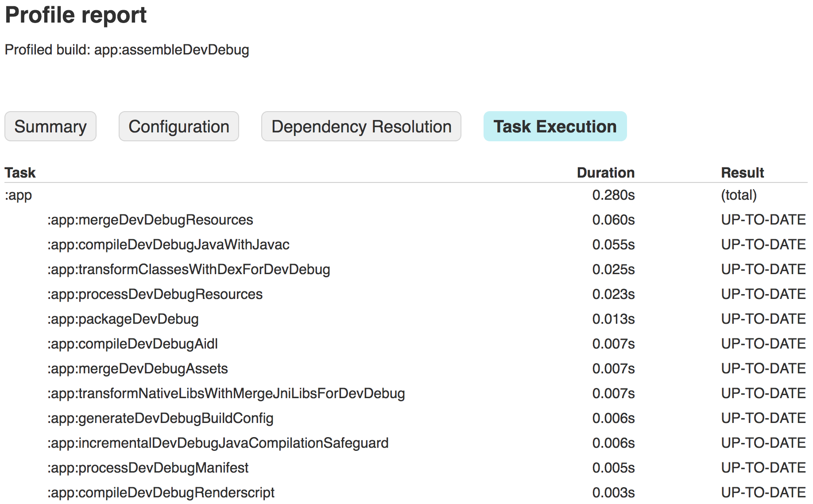Click the compileDevDebugJavaWithJavac task

[168, 245]
